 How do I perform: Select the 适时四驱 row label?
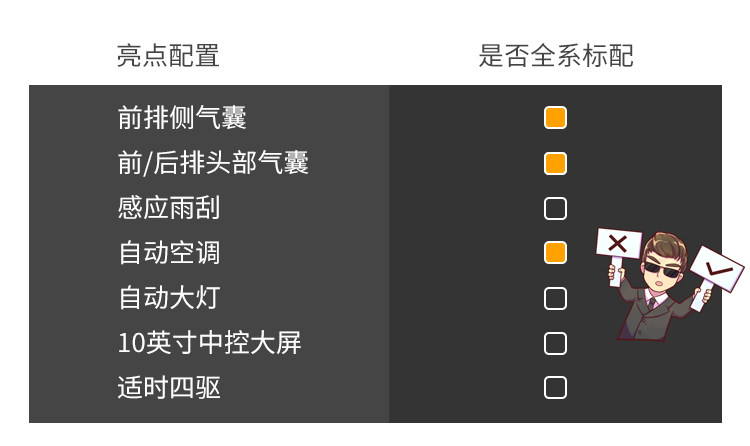(x=168, y=387)
